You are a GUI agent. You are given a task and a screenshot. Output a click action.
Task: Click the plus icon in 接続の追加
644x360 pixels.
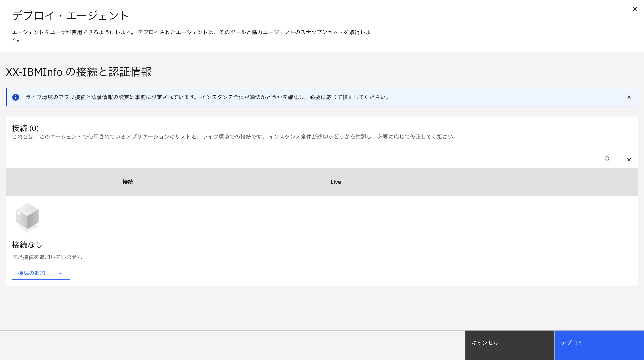(x=60, y=273)
